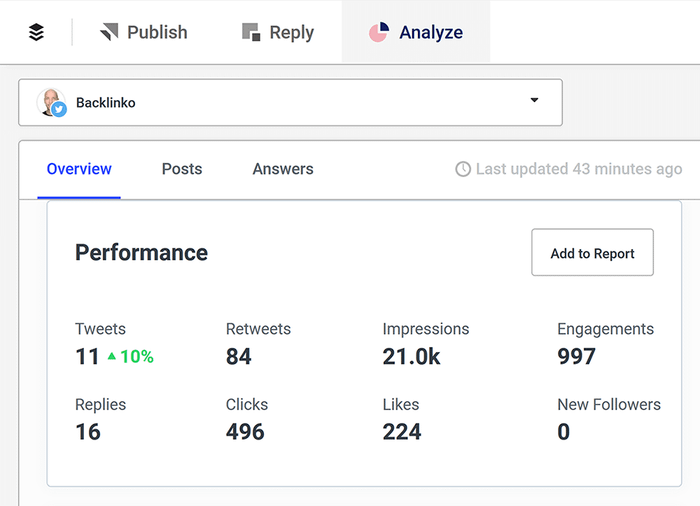
Task: Click the Backlinko profile avatar
Action: pos(49,101)
